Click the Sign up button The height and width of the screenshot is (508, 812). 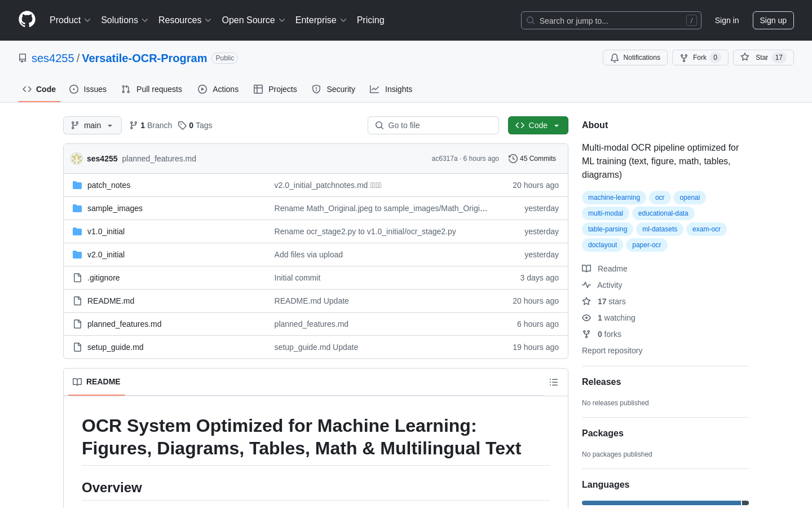click(773, 20)
